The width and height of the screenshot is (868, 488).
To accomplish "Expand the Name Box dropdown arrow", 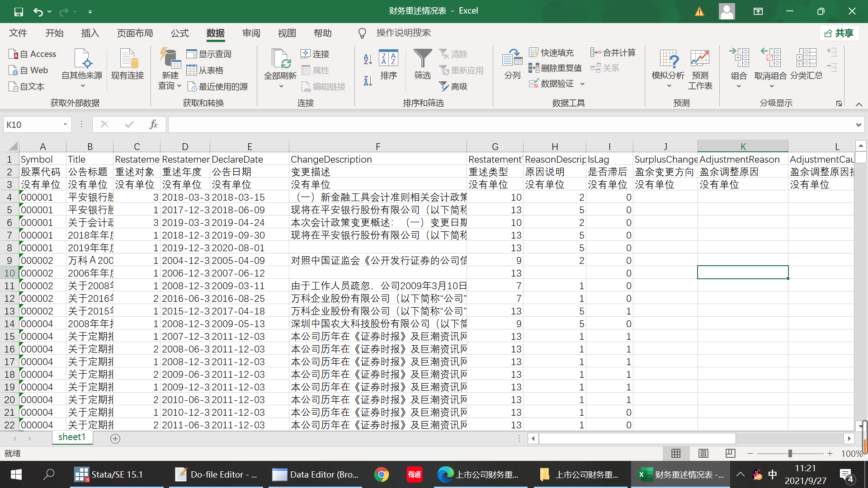I will (65, 124).
